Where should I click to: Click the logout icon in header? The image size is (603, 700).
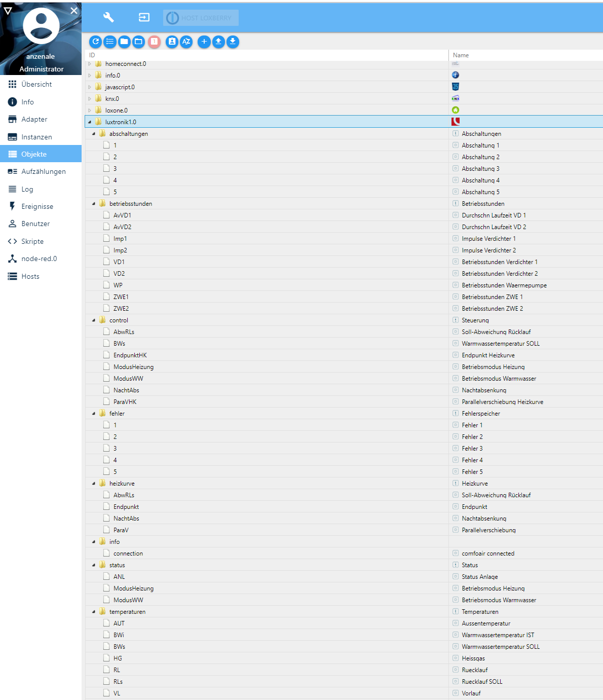pyautogui.click(x=144, y=17)
